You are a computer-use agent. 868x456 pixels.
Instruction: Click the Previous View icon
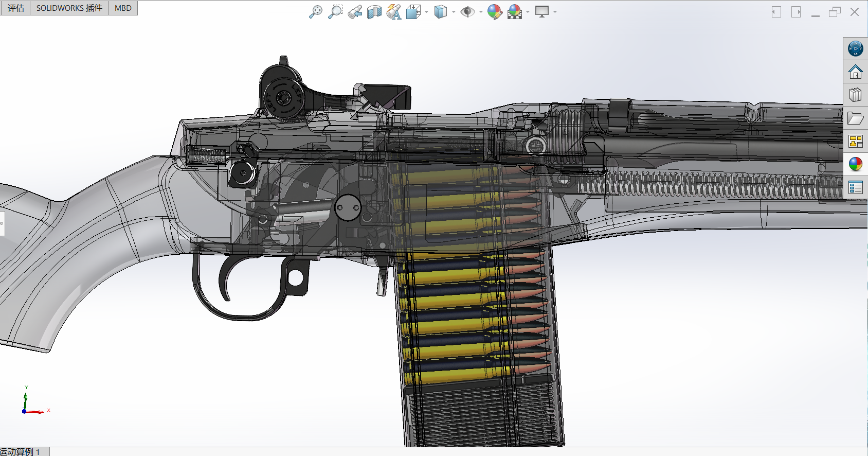(x=355, y=12)
